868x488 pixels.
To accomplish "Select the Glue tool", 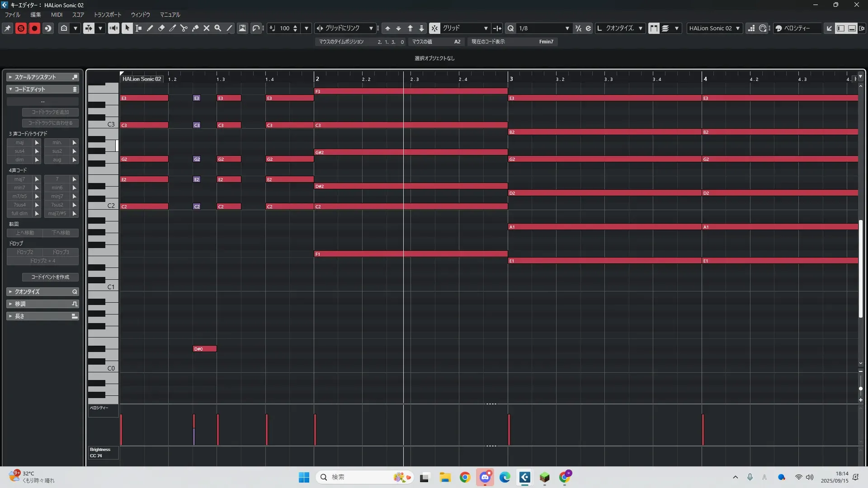I will click(195, 28).
